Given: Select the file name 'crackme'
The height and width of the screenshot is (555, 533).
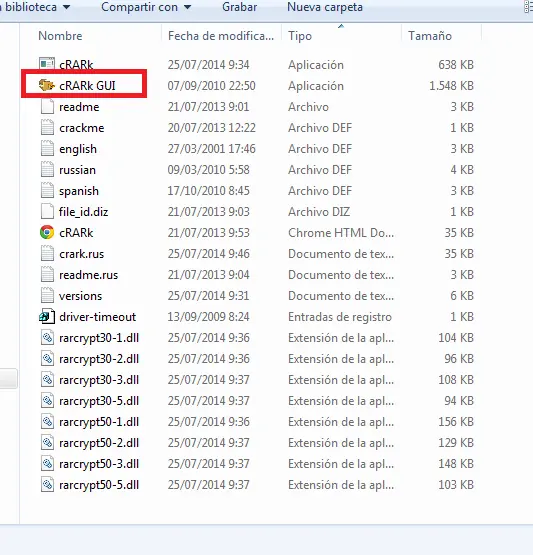Looking at the screenshot, I should point(82,128).
